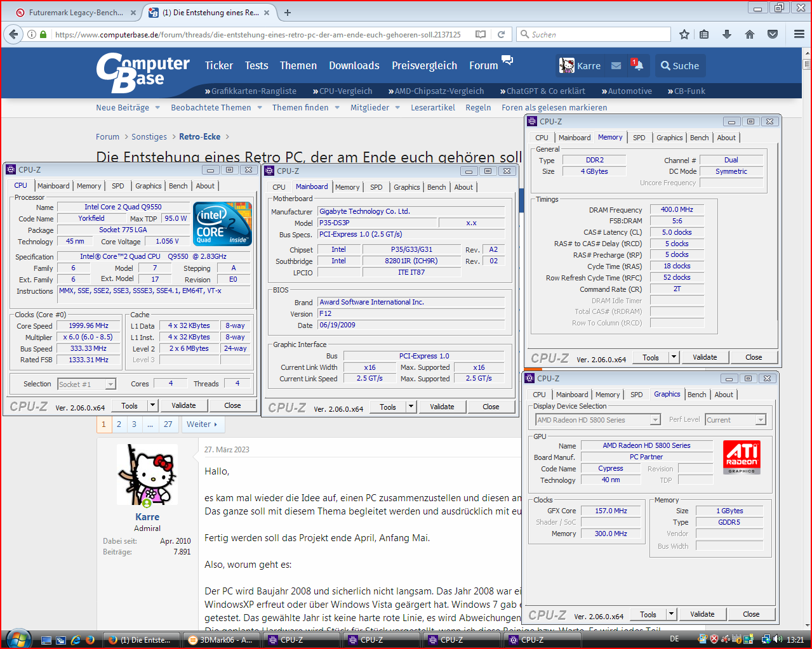
Task: Switch to SPD tab in CPU-Z Mainboard window
Action: pyautogui.click(x=376, y=187)
